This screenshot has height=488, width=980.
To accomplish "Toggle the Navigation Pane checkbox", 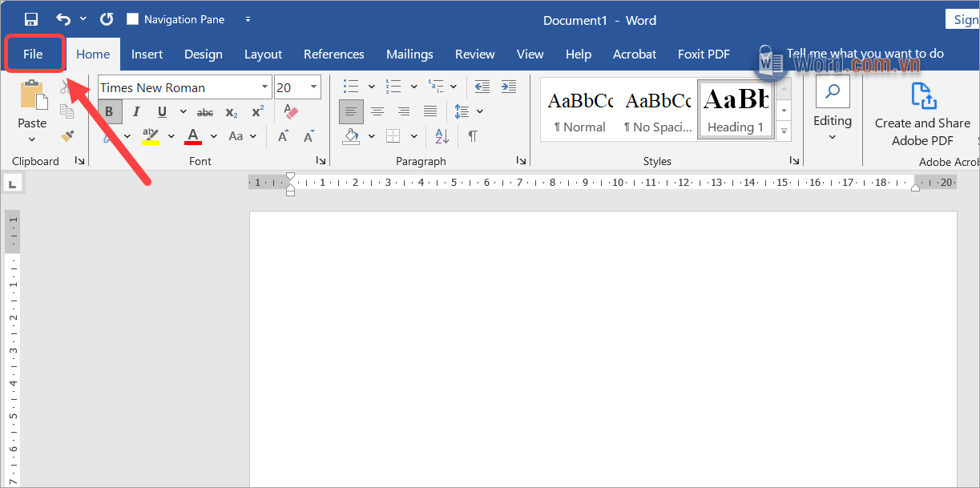I will (133, 19).
